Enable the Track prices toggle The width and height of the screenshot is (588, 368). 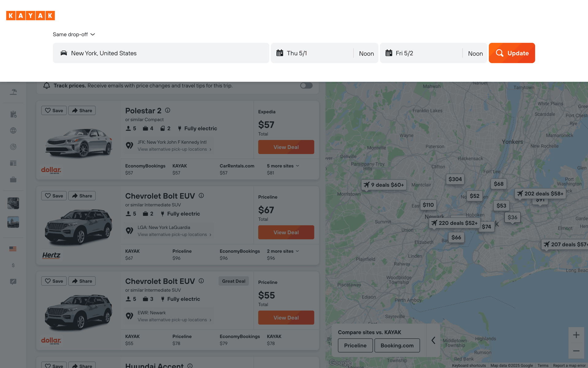tap(306, 86)
